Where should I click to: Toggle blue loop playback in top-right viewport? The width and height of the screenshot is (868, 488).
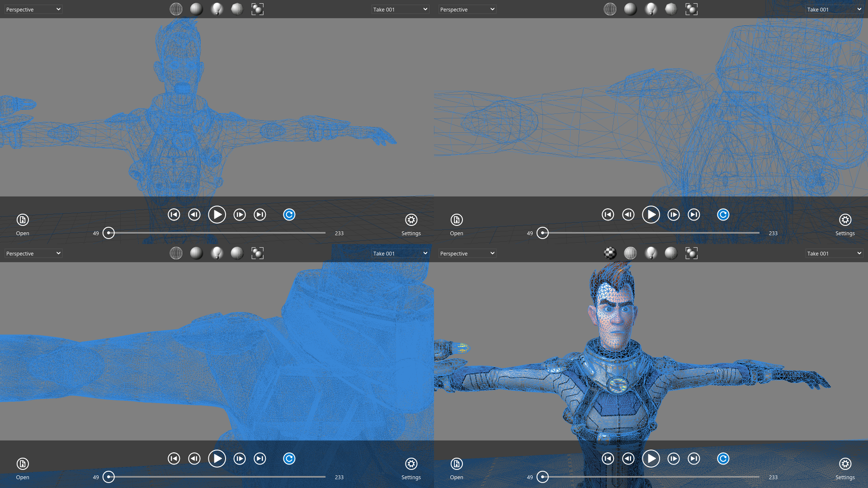click(x=723, y=215)
